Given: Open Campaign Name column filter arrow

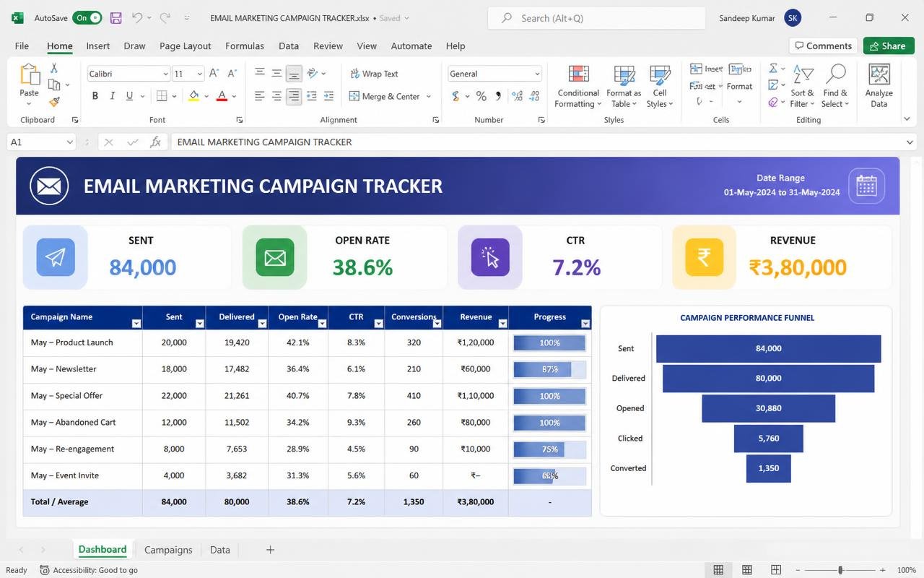Looking at the screenshot, I should pyautogui.click(x=136, y=324).
